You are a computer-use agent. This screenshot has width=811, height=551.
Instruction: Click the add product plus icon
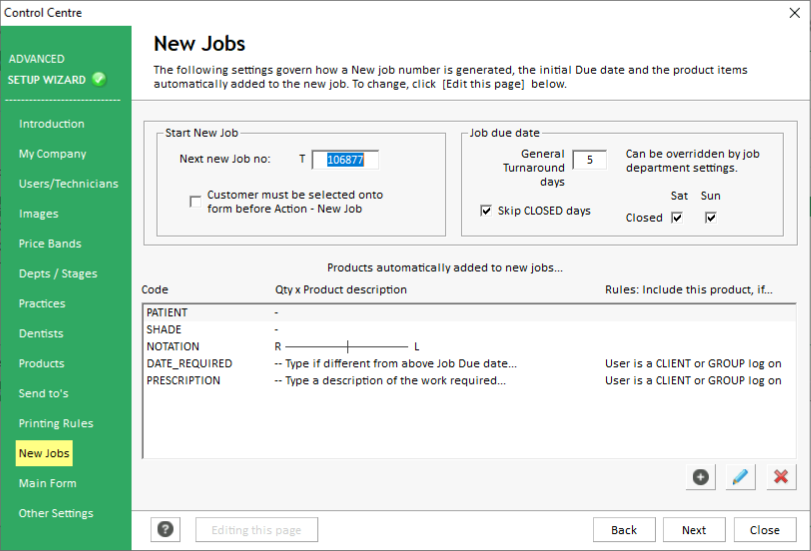click(701, 477)
